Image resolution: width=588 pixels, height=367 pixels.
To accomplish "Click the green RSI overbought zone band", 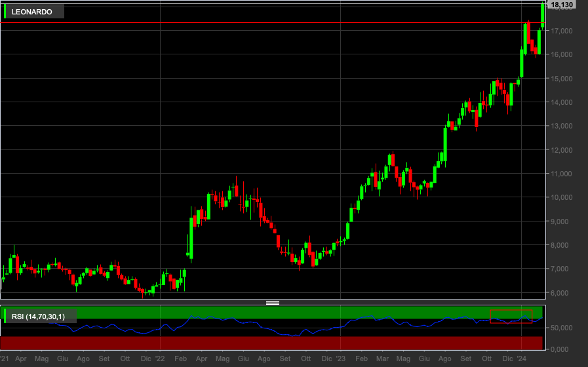I will (x=273, y=312).
